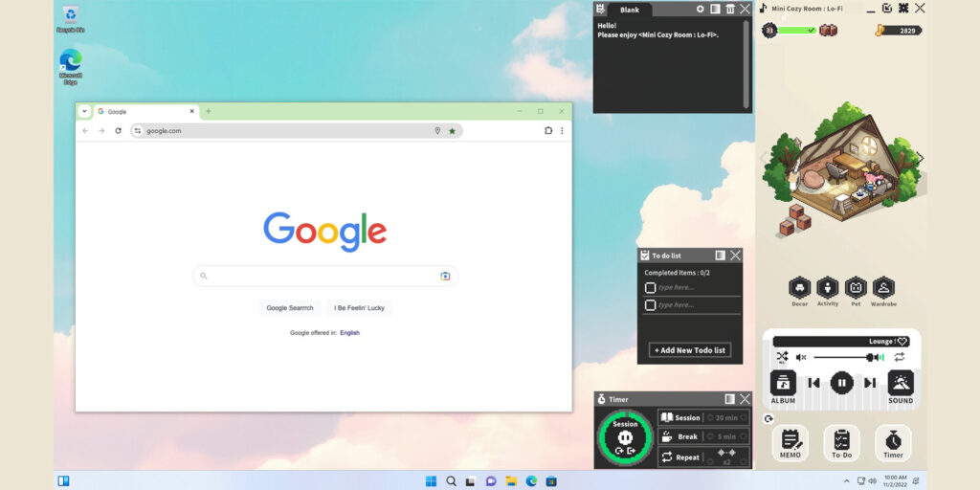Select the Blank memo tab

(x=629, y=10)
